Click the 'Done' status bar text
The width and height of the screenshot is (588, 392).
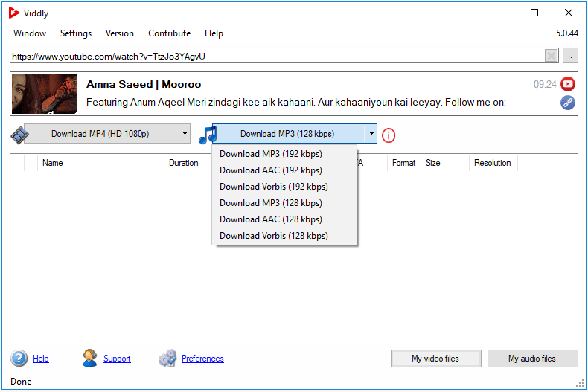(21, 382)
